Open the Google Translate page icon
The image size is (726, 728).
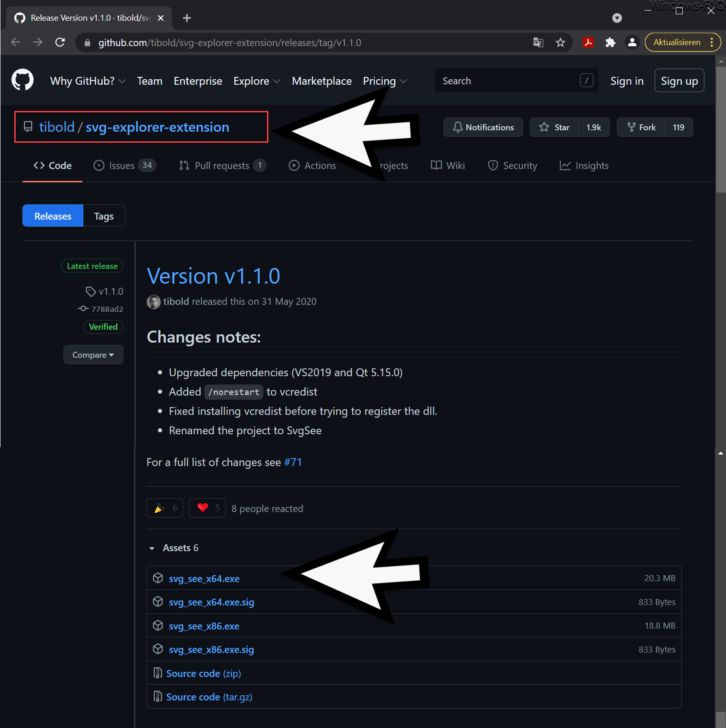point(538,42)
